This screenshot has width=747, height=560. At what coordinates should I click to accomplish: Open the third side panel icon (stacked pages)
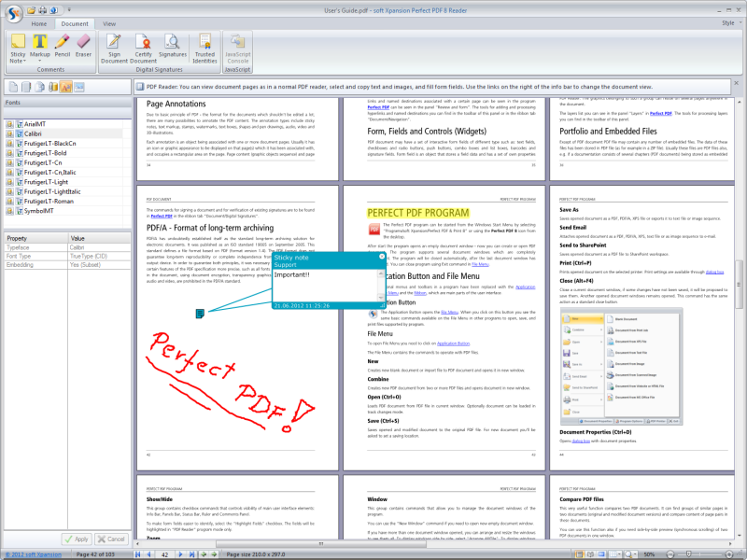click(x=40, y=87)
